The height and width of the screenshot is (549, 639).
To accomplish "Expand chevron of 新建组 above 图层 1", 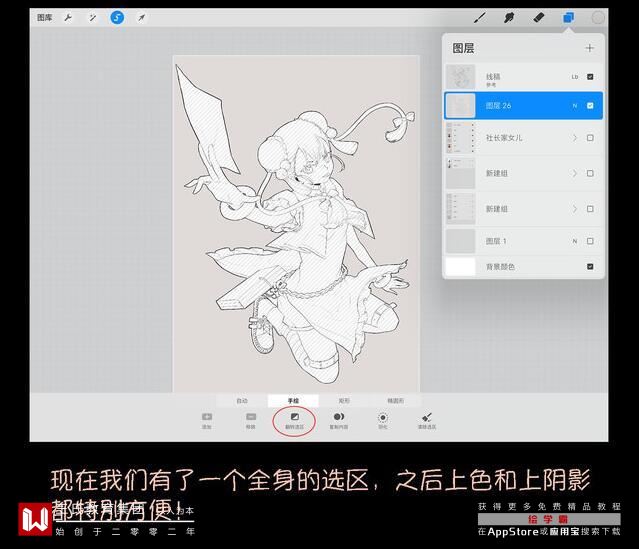I will (x=575, y=209).
